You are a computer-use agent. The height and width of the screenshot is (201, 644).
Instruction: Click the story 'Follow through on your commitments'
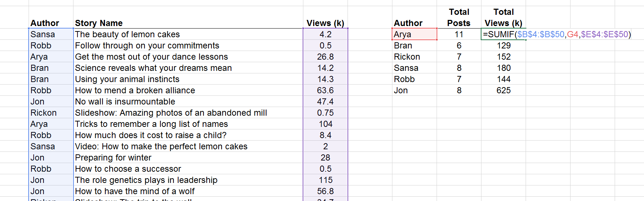[188, 46]
